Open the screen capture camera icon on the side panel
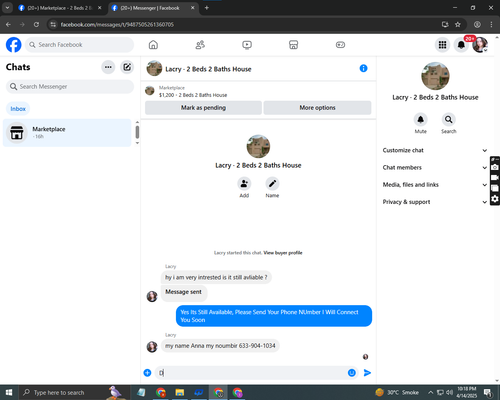Screen dimensions: 500x400 click(x=495, y=167)
